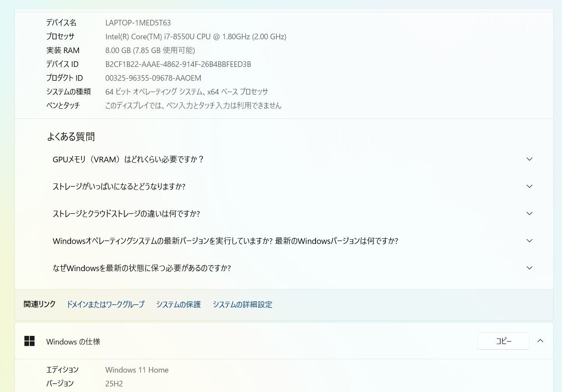Select the RAM value 8.00 GB

150,51
